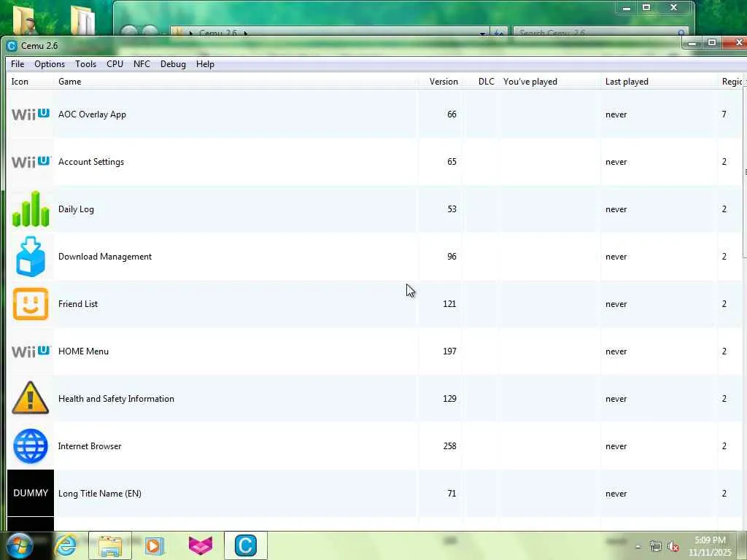The width and height of the screenshot is (747, 560).
Task: Select the HOME Menu title
Action: click(83, 351)
